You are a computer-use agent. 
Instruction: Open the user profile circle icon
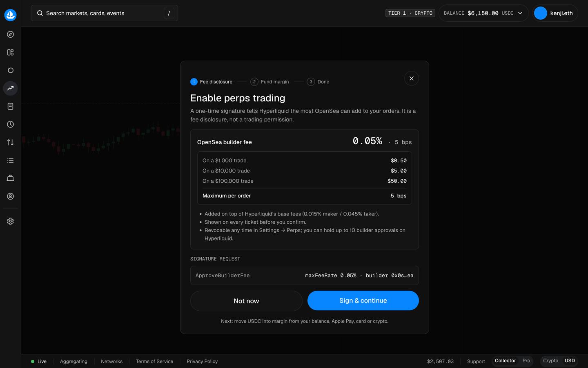(11, 196)
